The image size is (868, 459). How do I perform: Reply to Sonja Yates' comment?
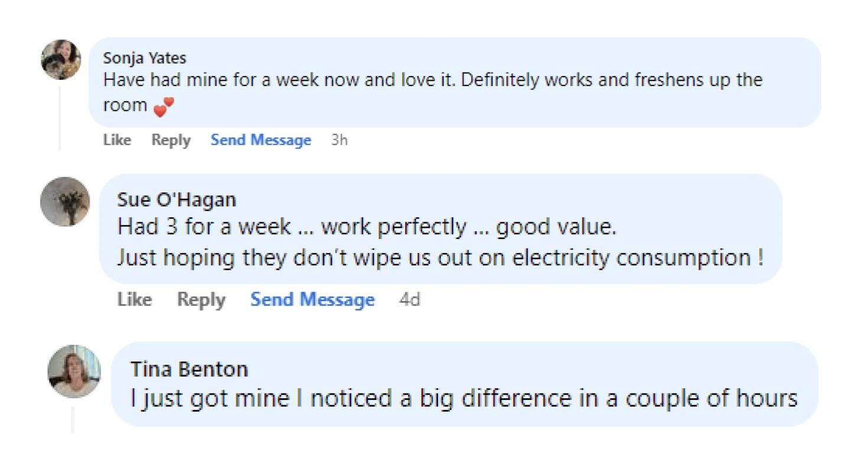pyautogui.click(x=171, y=140)
